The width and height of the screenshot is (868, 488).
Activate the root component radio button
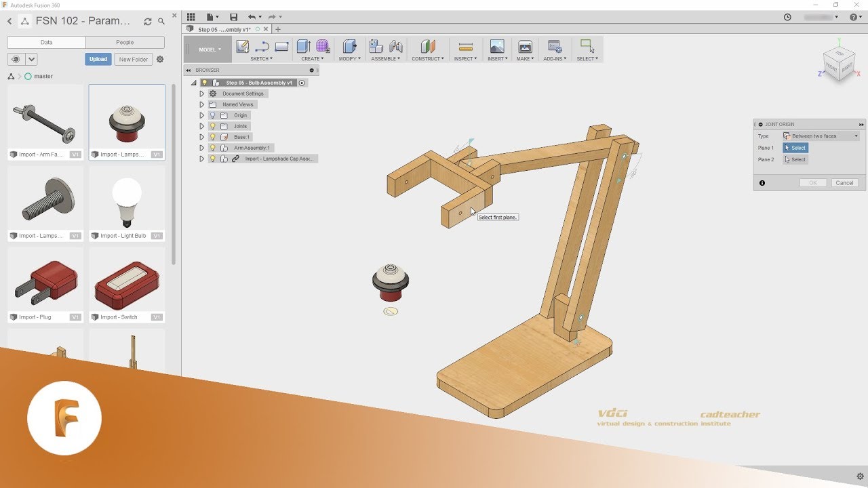click(x=302, y=83)
